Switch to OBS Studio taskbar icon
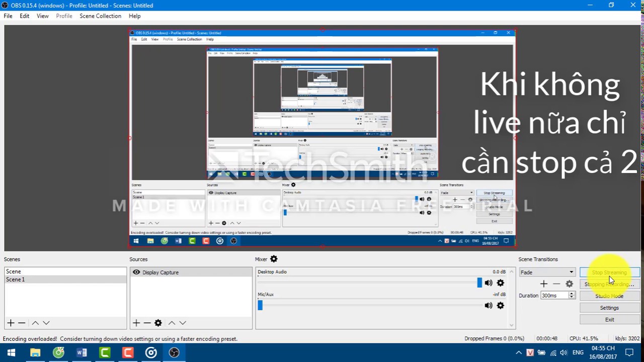This screenshot has height=362, width=644. pos(174,353)
